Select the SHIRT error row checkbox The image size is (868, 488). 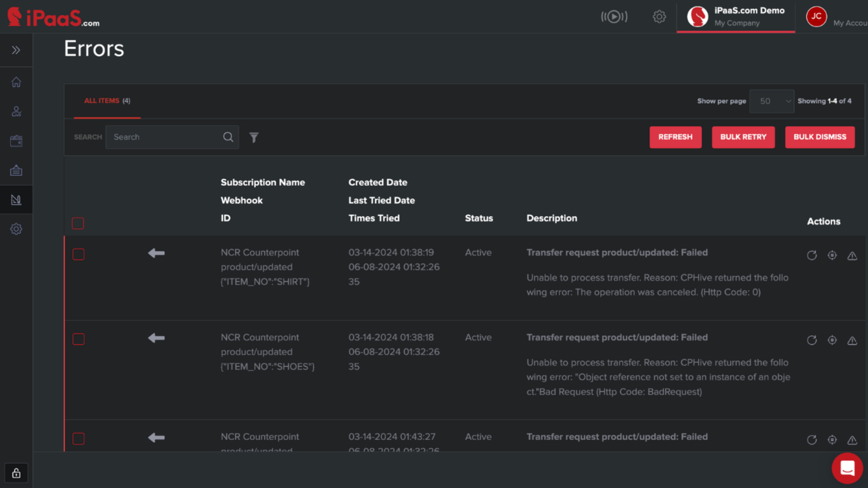click(x=78, y=254)
